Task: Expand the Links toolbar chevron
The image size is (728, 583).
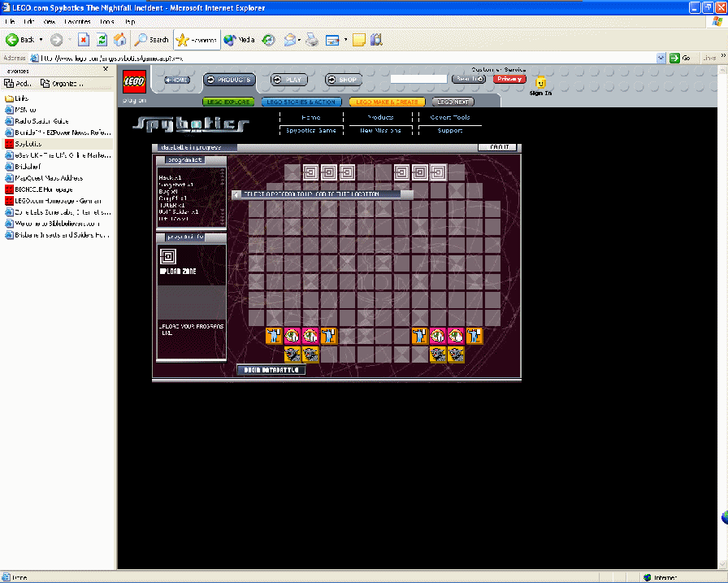Action: [723, 56]
